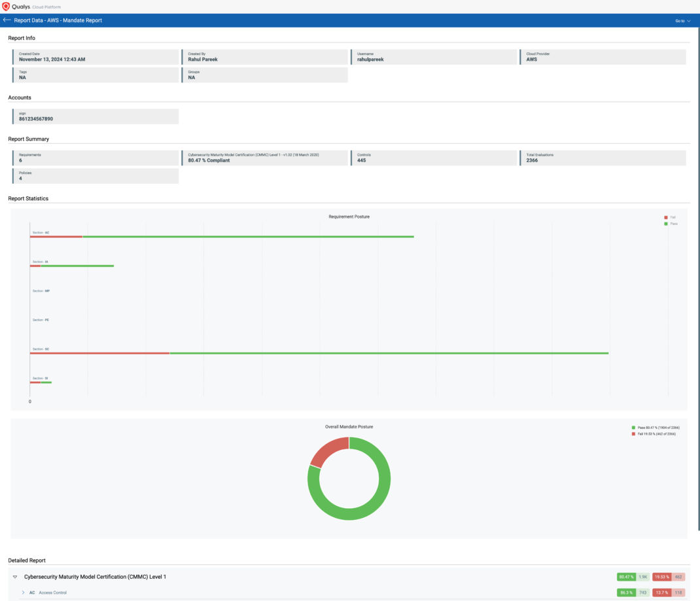The image size is (700, 601).
Task: Toggle Fail 19.53 % legend in Overall Mandate Posture
Action: pyautogui.click(x=654, y=434)
